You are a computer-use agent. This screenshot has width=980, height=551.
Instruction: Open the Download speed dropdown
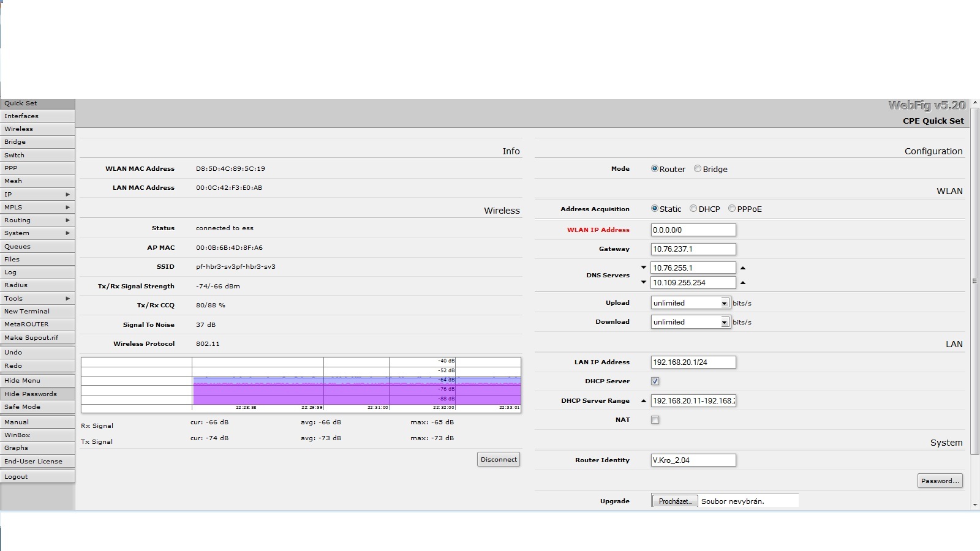pos(725,322)
